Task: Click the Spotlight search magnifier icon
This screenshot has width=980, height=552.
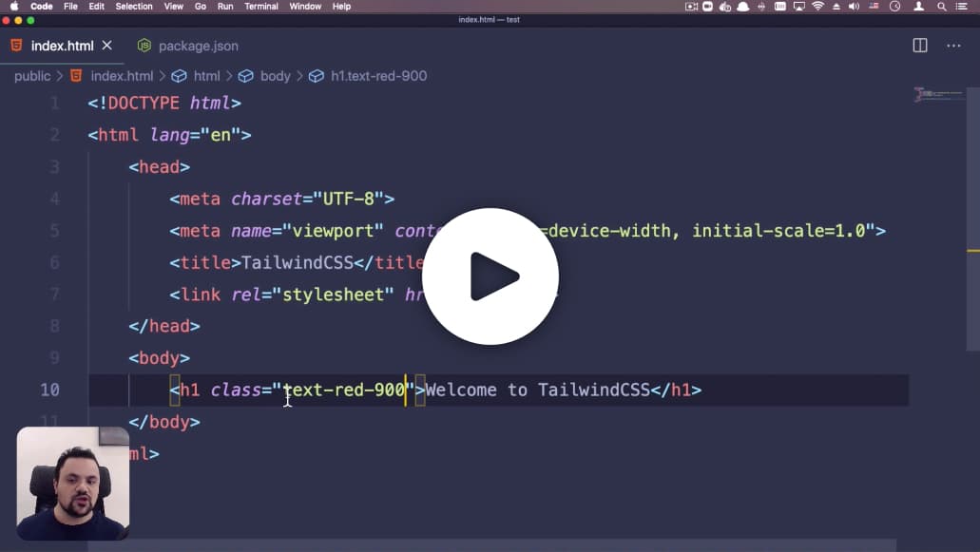Action: click(941, 7)
